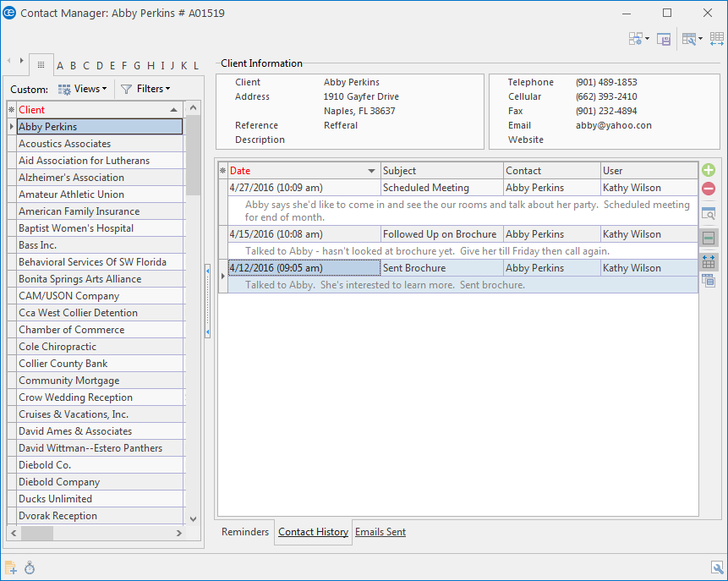Open the wrench search icon at bottom right
Screen dimensions: 728x581
[x=717, y=567]
